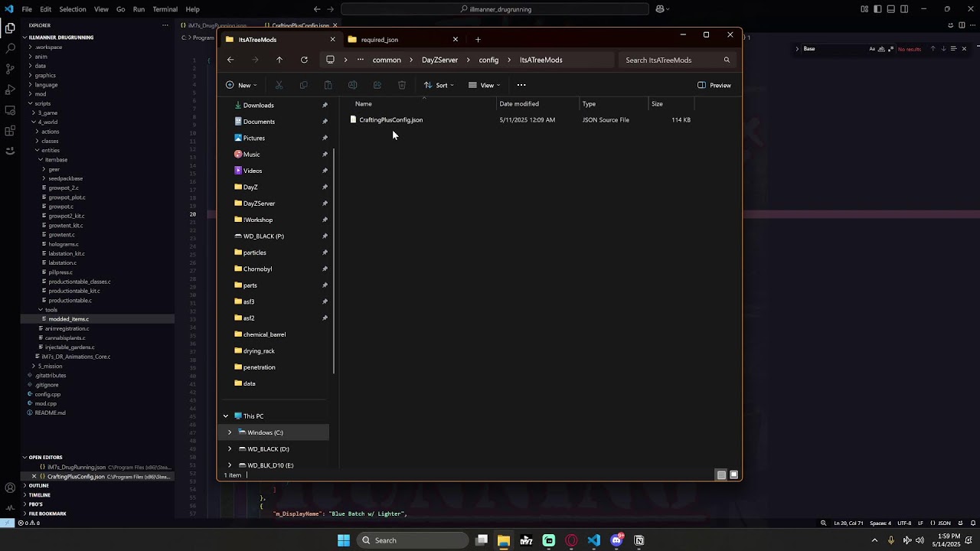This screenshot has height=551, width=980.
Task: Open the Selection menu in VS Code
Action: 73,9
